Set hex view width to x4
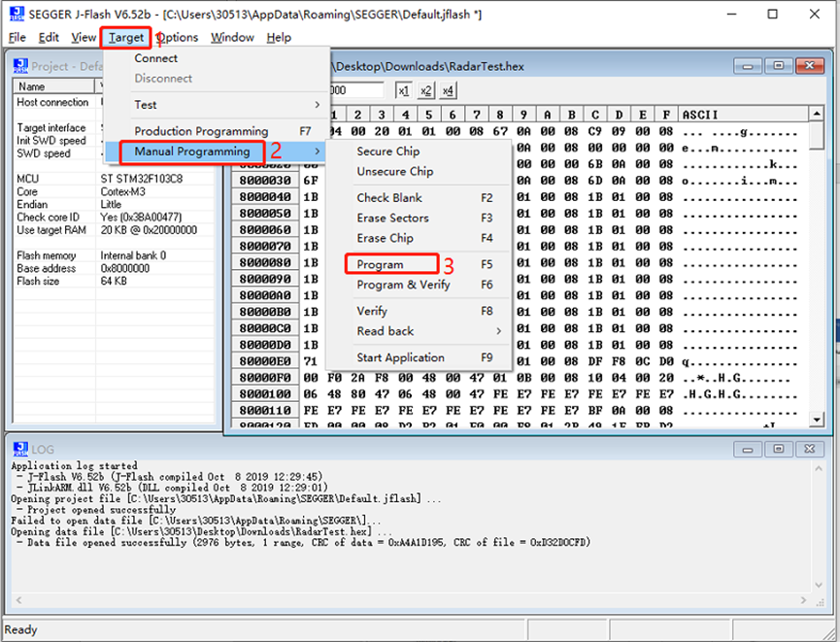This screenshot has width=840, height=642. pyautogui.click(x=448, y=90)
